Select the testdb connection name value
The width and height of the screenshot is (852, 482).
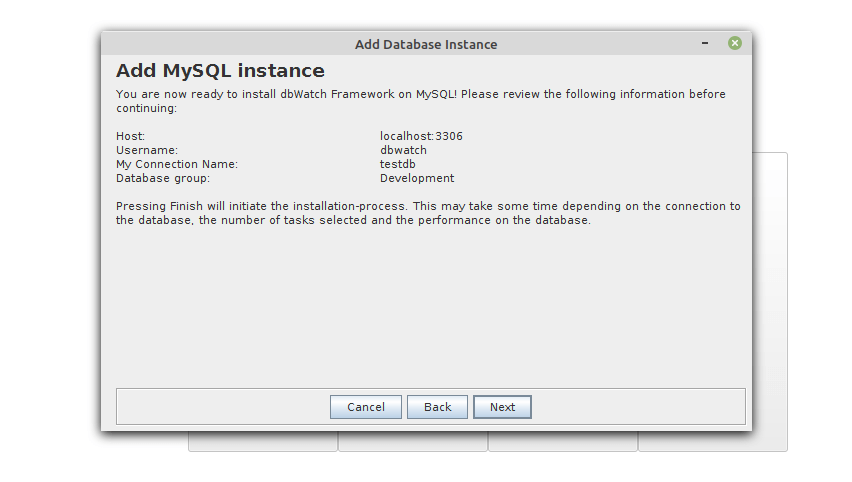(x=398, y=164)
